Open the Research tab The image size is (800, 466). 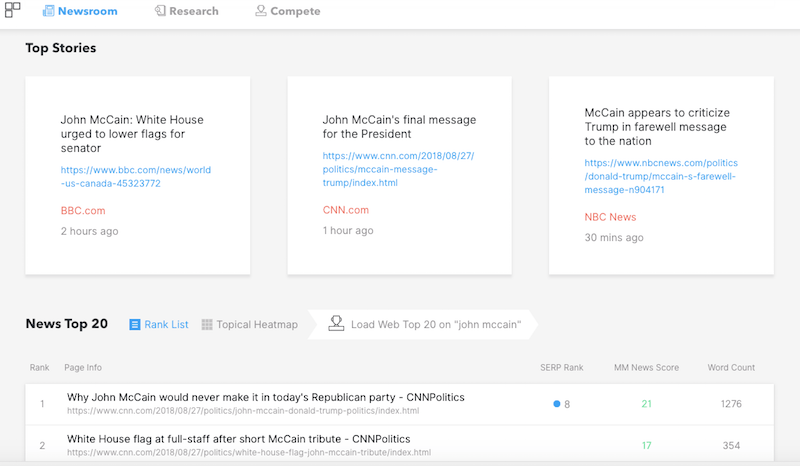[x=187, y=11]
